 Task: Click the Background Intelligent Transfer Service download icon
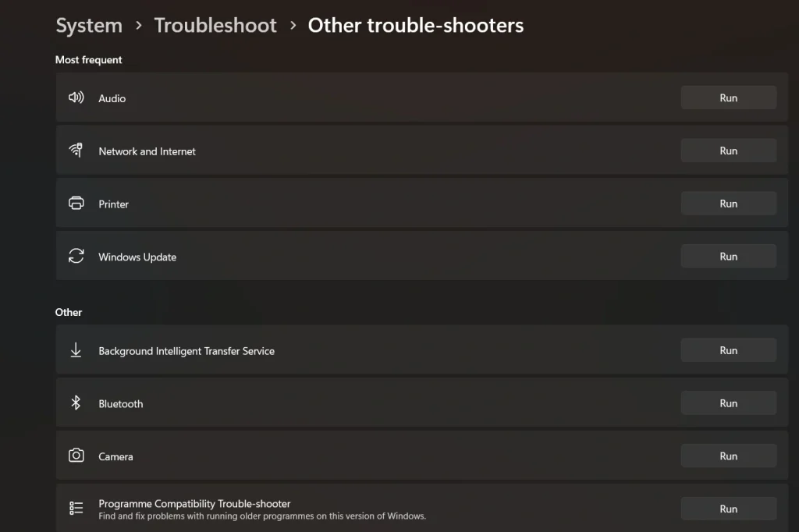pos(76,349)
